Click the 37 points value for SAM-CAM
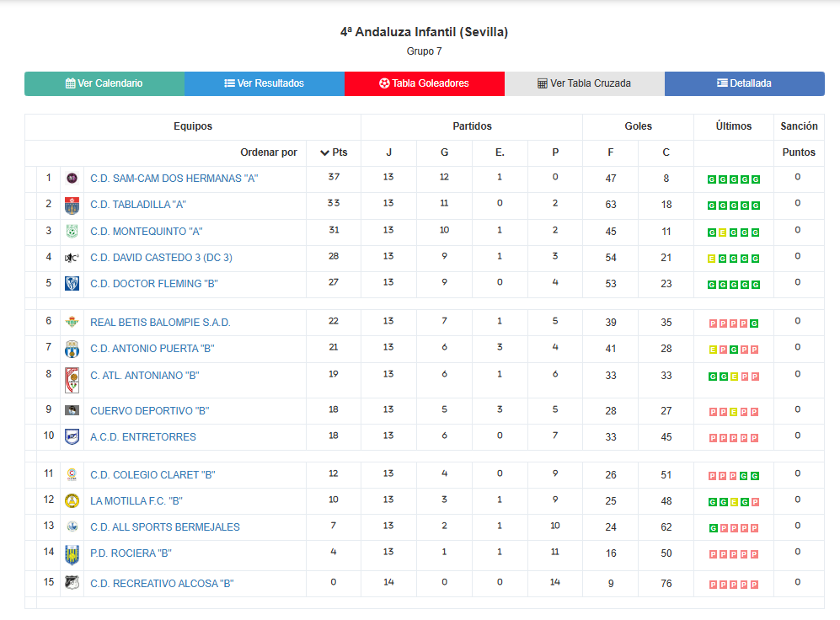Screen dimensions: 840x620 (x=334, y=177)
